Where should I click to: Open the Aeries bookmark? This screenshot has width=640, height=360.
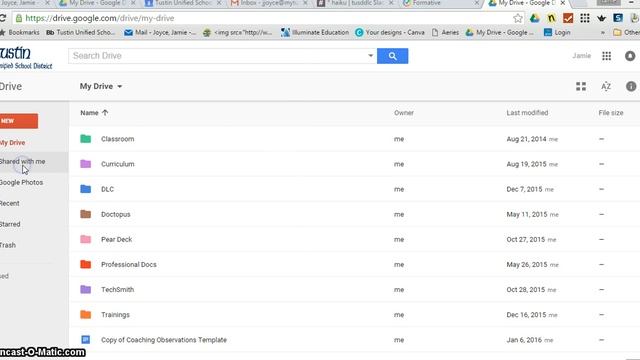(445, 32)
